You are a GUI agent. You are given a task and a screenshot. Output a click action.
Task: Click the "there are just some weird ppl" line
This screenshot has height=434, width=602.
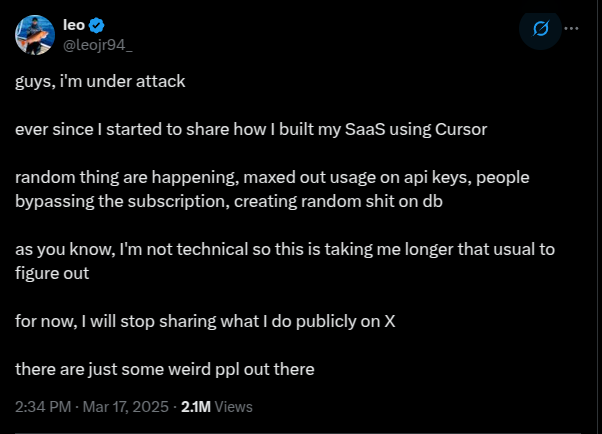point(165,369)
